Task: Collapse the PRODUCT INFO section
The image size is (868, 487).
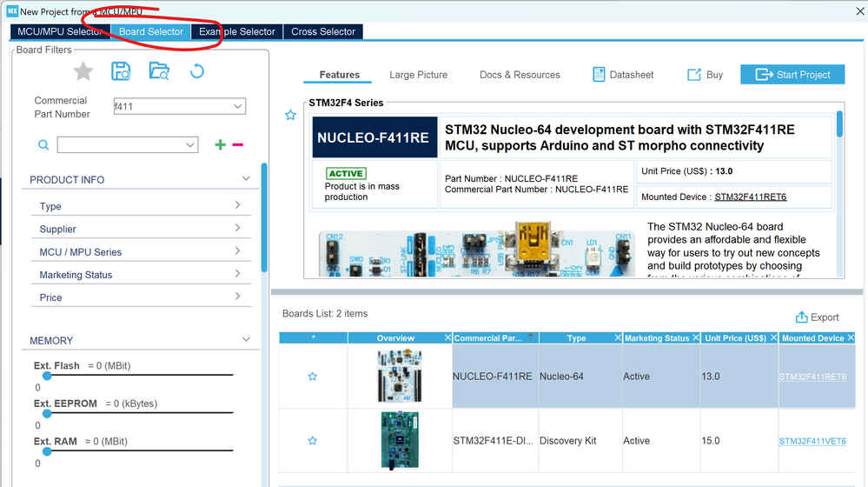Action: [247, 178]
